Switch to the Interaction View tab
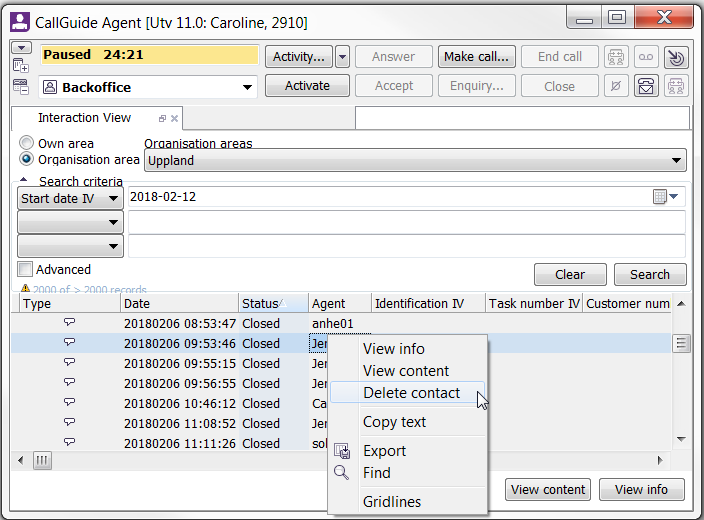Image resolution: width=704 pixels, height=520 pixels. coord(84,118)
